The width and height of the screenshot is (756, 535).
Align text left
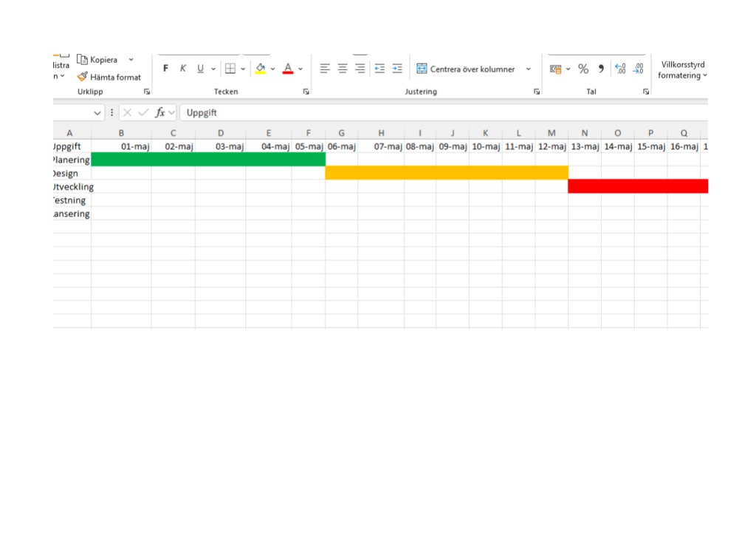click(x=325, y=69)
